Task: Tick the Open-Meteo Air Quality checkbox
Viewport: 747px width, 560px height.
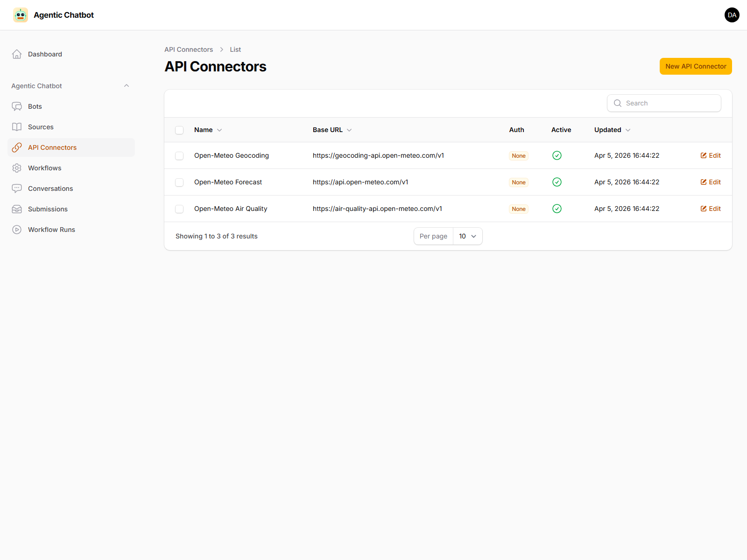Action: [x=179, y=209]
